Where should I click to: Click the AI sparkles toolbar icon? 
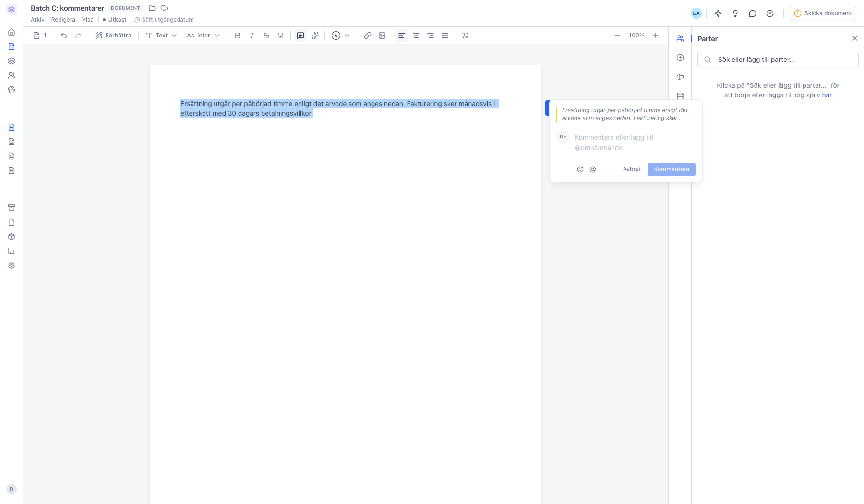point(315,36)
